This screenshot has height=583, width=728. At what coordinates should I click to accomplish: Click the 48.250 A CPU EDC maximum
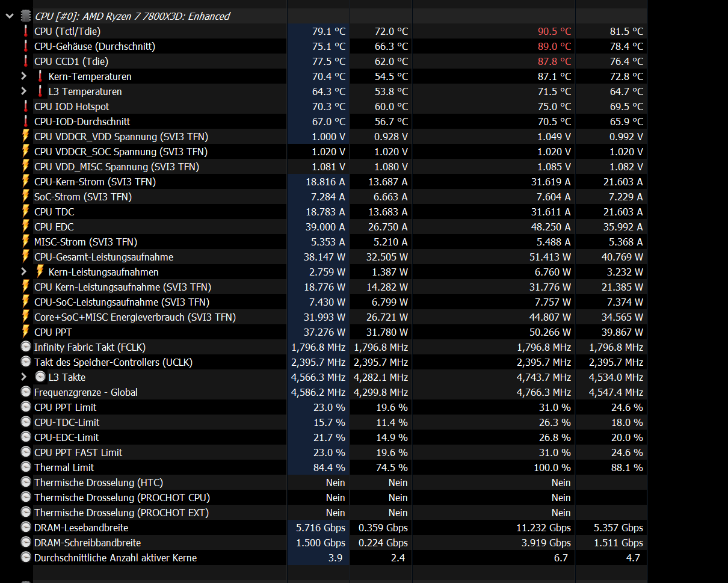click(x=551, y=227)
